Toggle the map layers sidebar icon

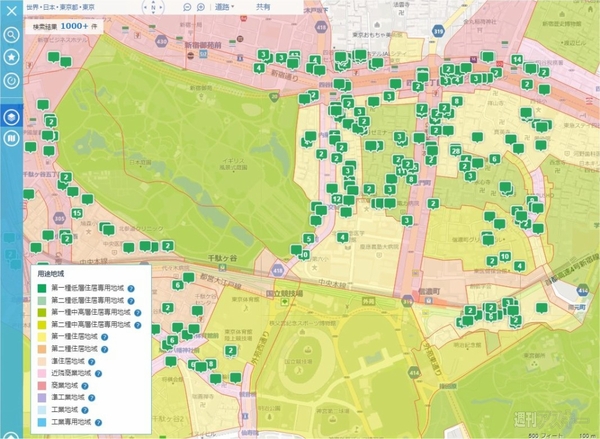point(11,116)
